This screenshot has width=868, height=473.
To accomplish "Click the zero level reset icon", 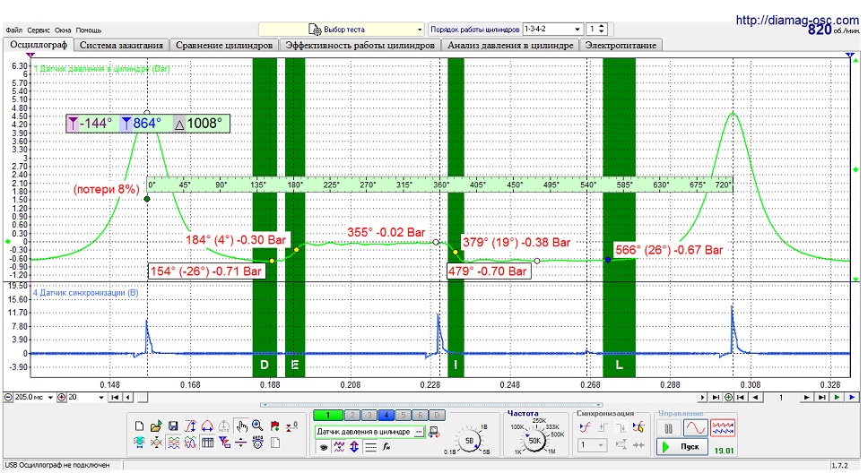I will coord(291,426).
